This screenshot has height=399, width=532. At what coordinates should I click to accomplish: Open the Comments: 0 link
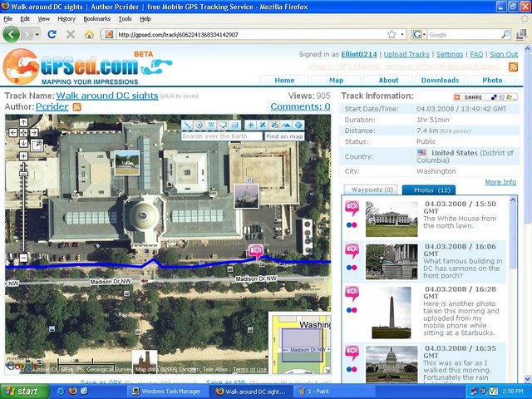click(300, 106)
